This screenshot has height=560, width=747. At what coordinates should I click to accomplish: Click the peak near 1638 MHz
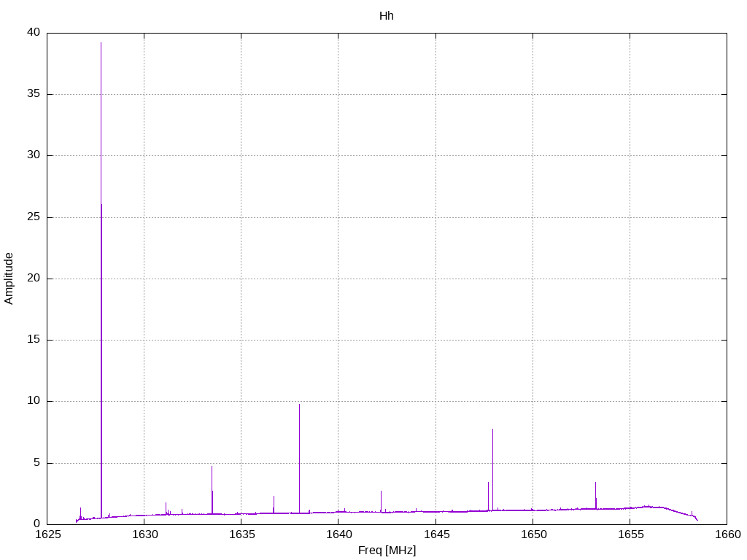[x=299, y=457]
